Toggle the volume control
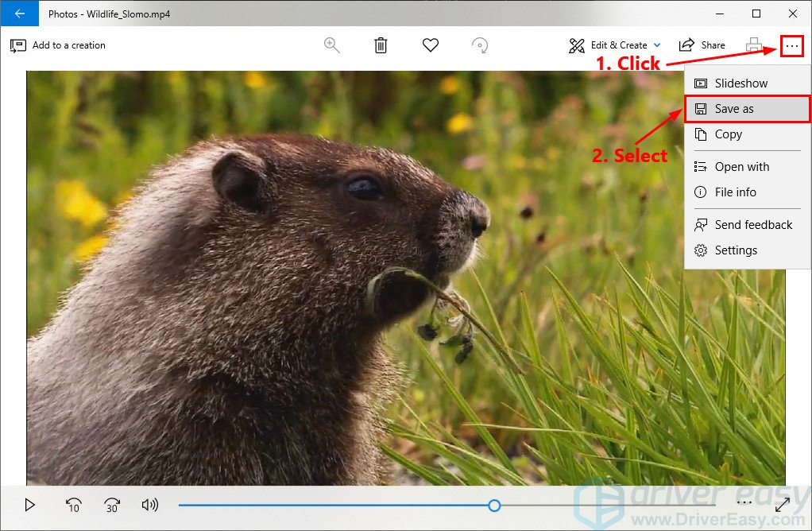Image resolution: width=812 pixels, height=531 pixels. (150, 505)
